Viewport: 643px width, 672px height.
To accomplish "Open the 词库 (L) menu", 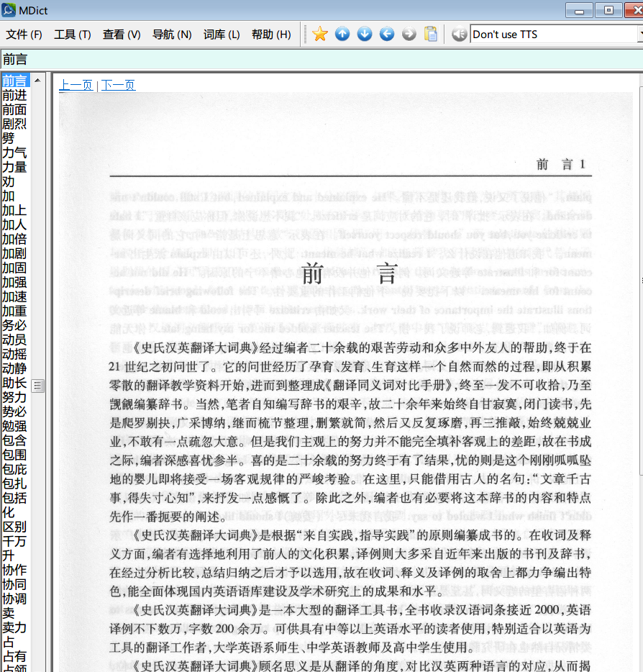I will coord(222,35).
